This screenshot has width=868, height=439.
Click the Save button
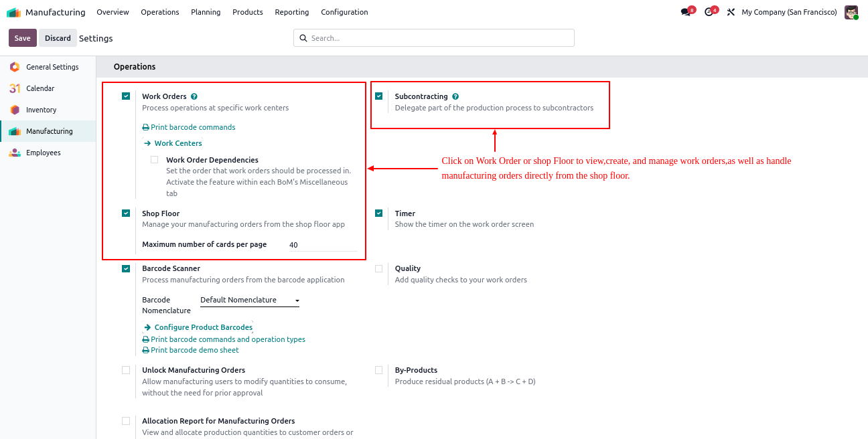22,38
